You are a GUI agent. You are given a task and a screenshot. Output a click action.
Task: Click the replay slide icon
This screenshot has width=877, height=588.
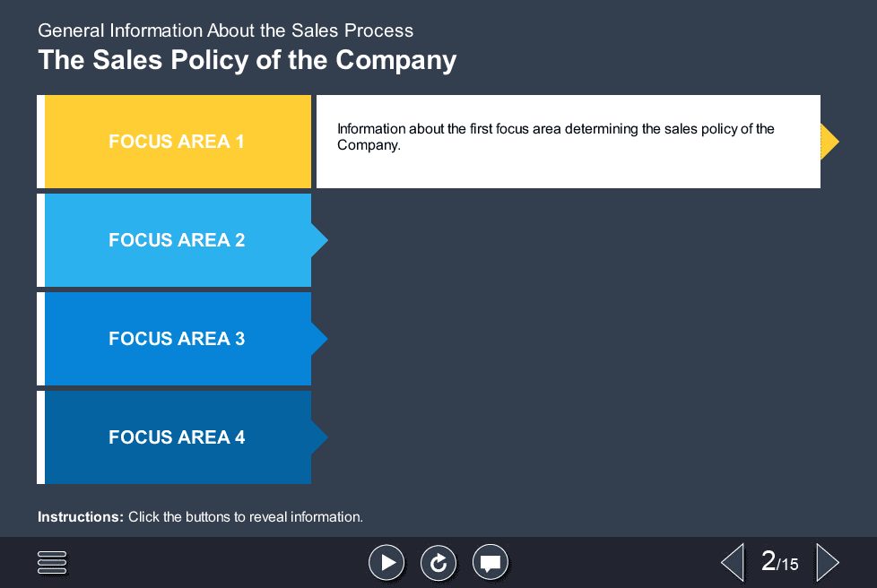tap(438, 562)
